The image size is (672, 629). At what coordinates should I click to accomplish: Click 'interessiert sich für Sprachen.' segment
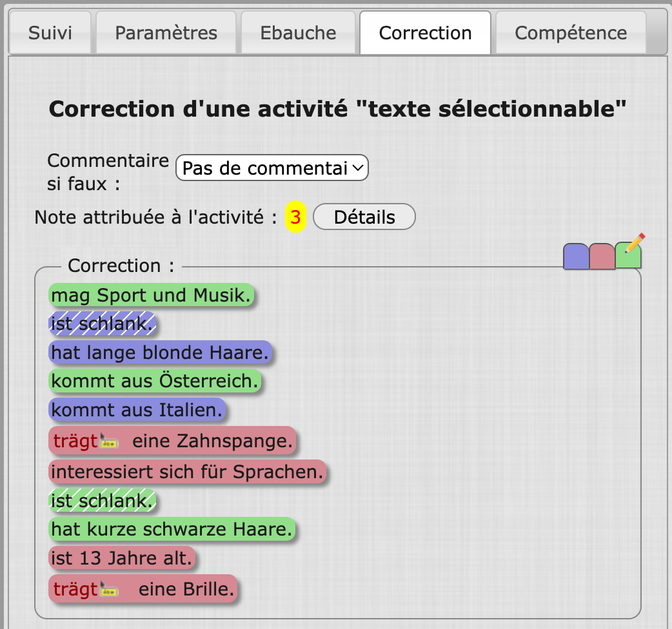click(187, 472)
